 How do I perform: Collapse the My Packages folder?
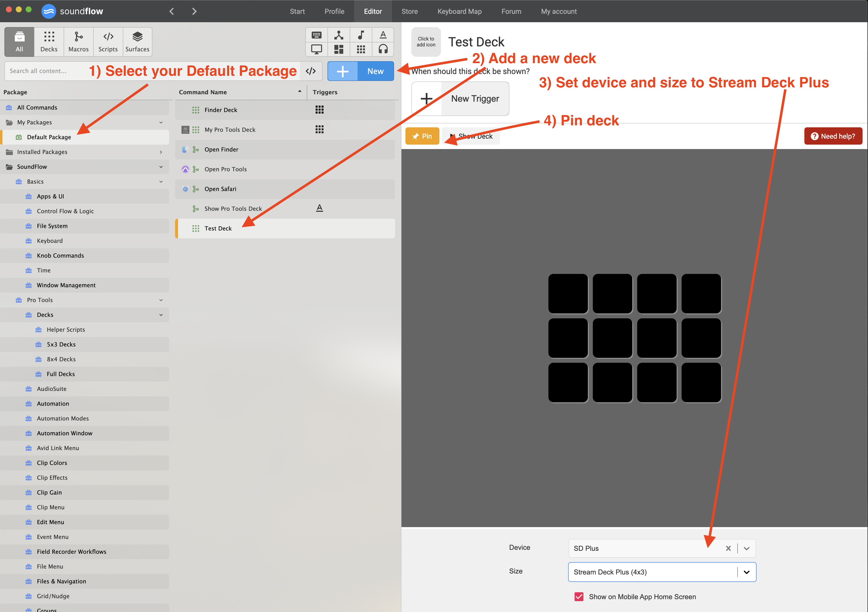[161, 122]
